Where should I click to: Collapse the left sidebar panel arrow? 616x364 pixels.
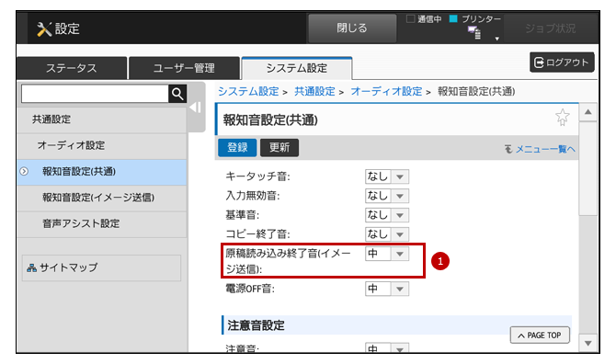point(196,108)
